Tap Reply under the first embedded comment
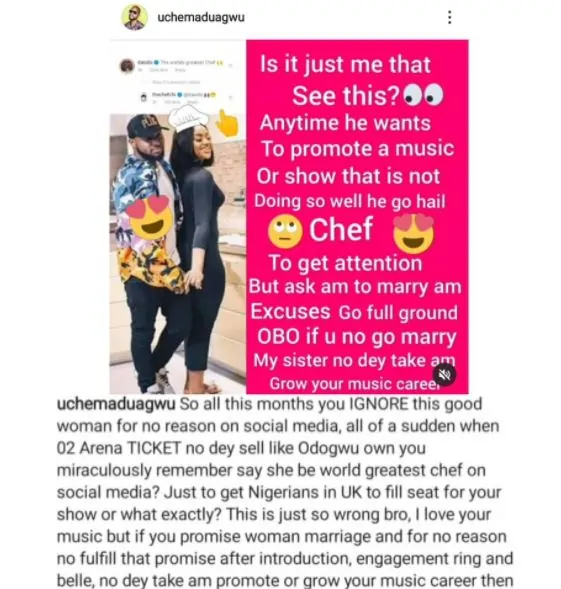561x589 pixels. 180,70
